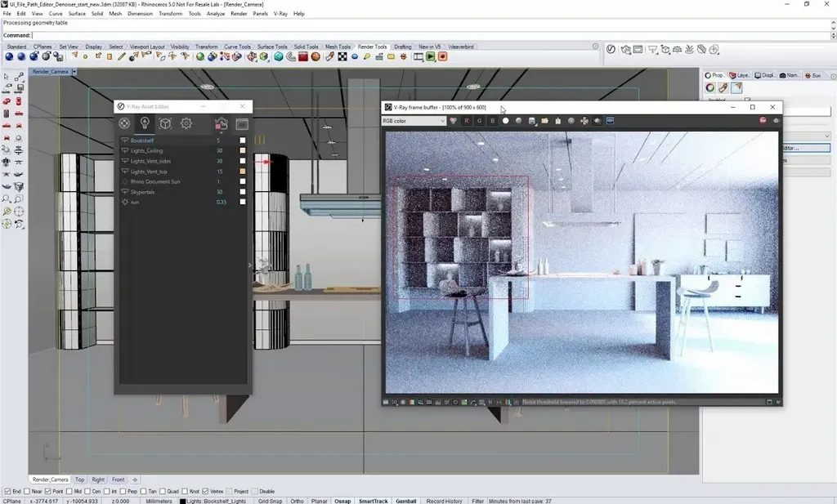
Task: Click Bookshelf light color swatch
Action: [242, 140]
